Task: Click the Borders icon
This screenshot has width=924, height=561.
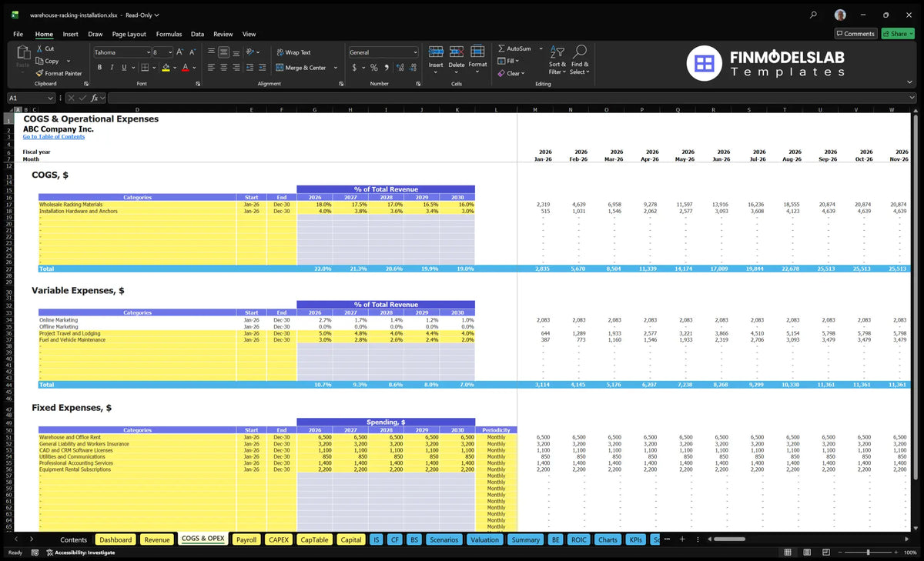Action: [x=145, y=68]
